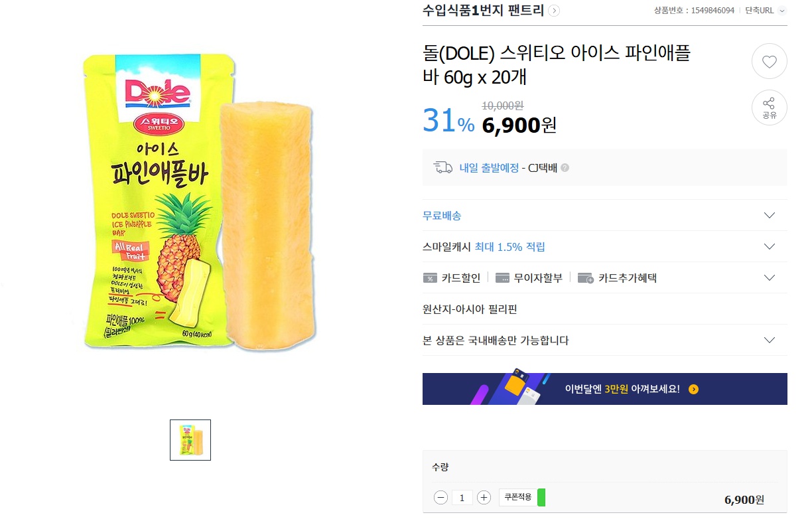
Task: Increase quantity with the plus button
Action: click(x=484, y=496)
